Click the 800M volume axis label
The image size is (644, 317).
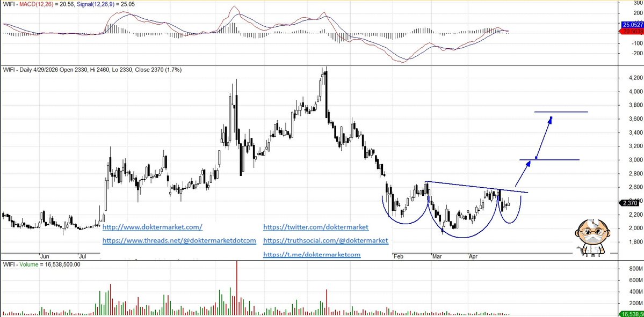click(x=635, y=269)
